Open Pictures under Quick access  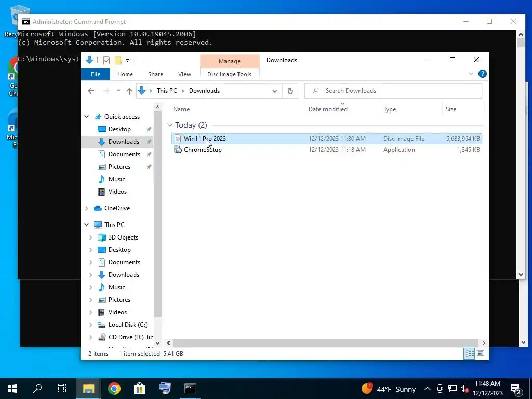(x=119, y=167)
